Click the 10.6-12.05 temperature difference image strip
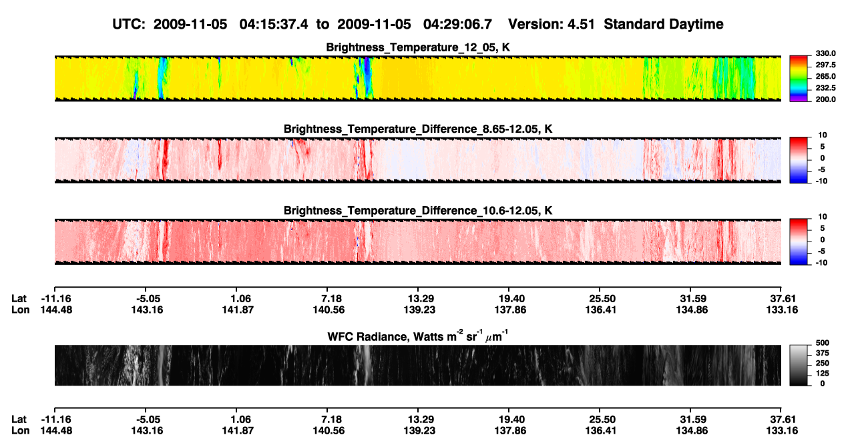Screen dimensions: 868x445 (x=417, y=242)
